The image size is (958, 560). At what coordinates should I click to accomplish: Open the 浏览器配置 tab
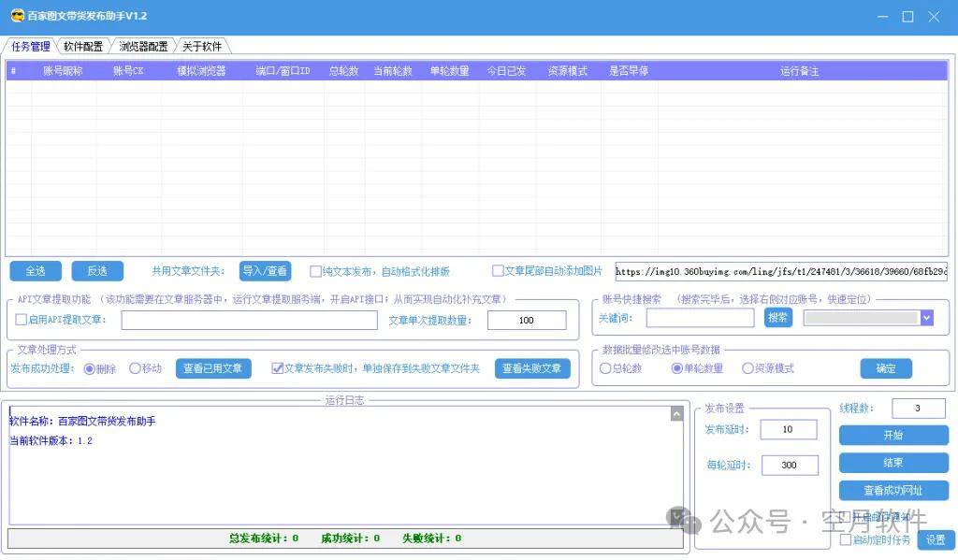click(x=143, y=47)
